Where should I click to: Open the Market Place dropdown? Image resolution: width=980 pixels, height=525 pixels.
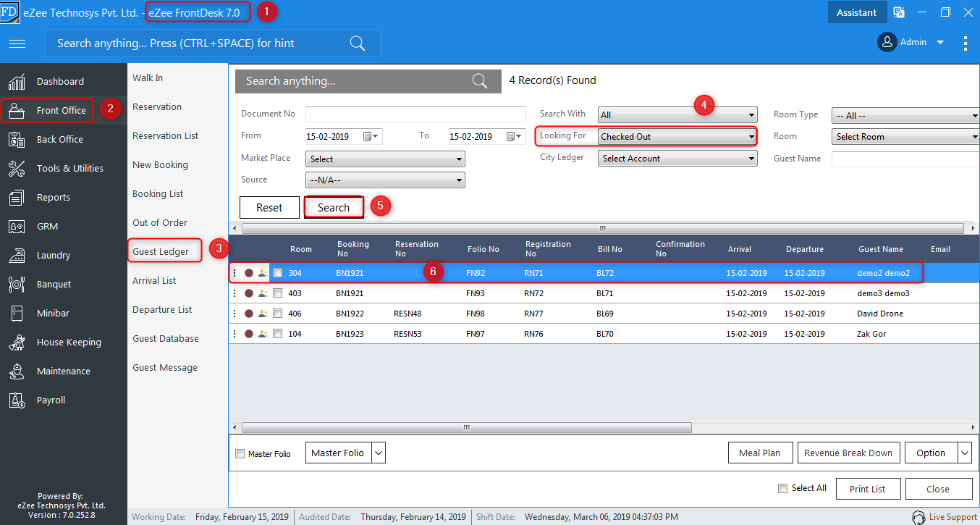tap(386, 159)
